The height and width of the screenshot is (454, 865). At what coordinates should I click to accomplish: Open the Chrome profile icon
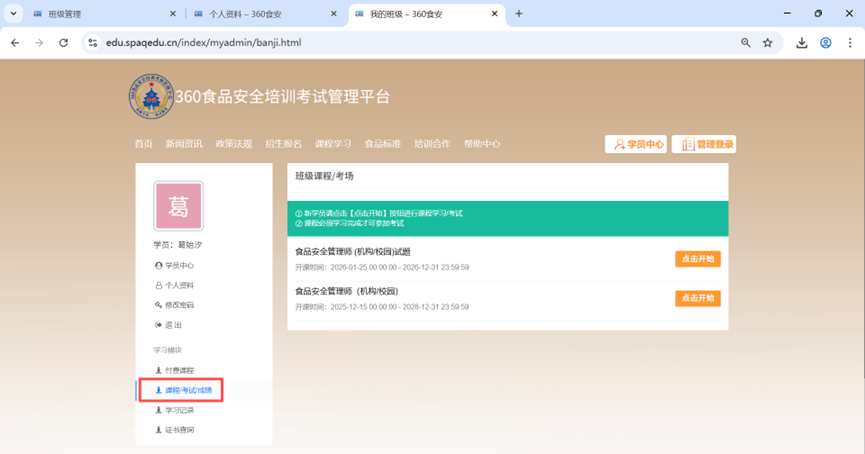pyautogui.click(x=826, y=43)
